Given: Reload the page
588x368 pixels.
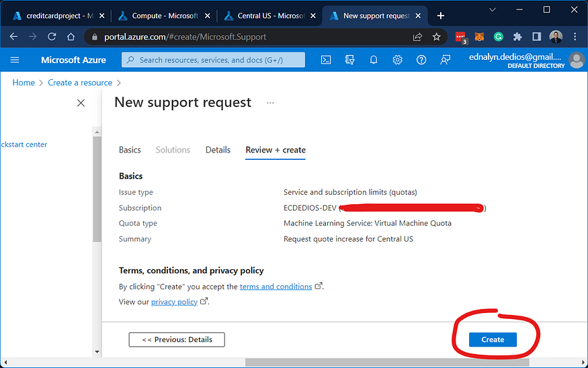Looking at the screenshot, I should 52,37.
